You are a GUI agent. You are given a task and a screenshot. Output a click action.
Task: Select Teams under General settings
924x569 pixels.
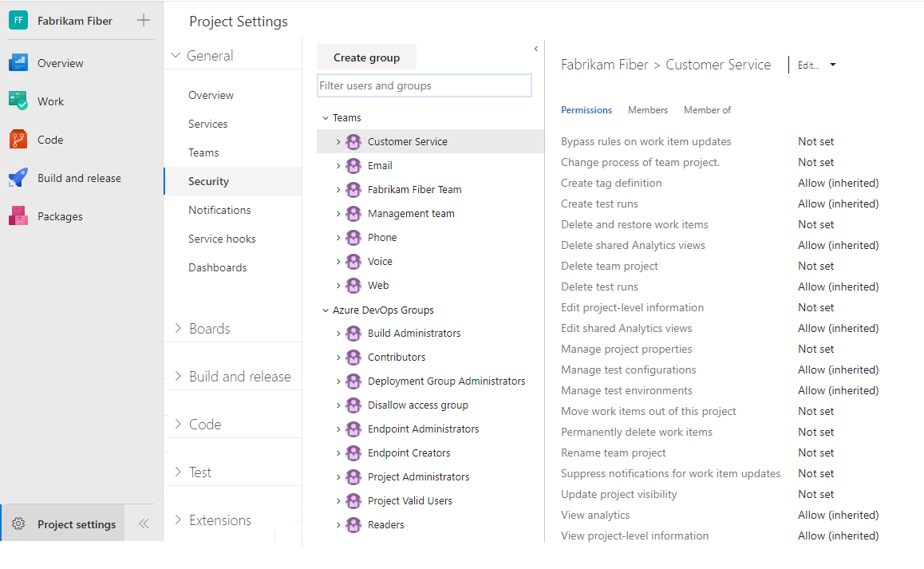(203, 152)
